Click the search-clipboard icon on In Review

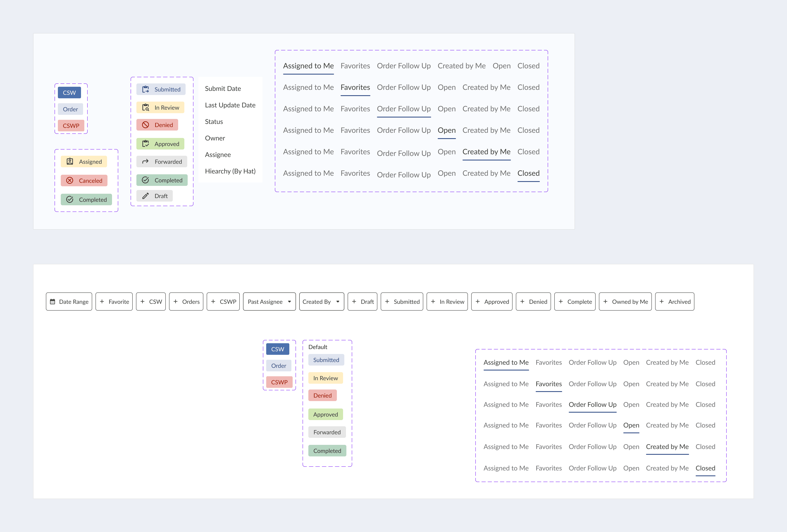coord(146,108)
